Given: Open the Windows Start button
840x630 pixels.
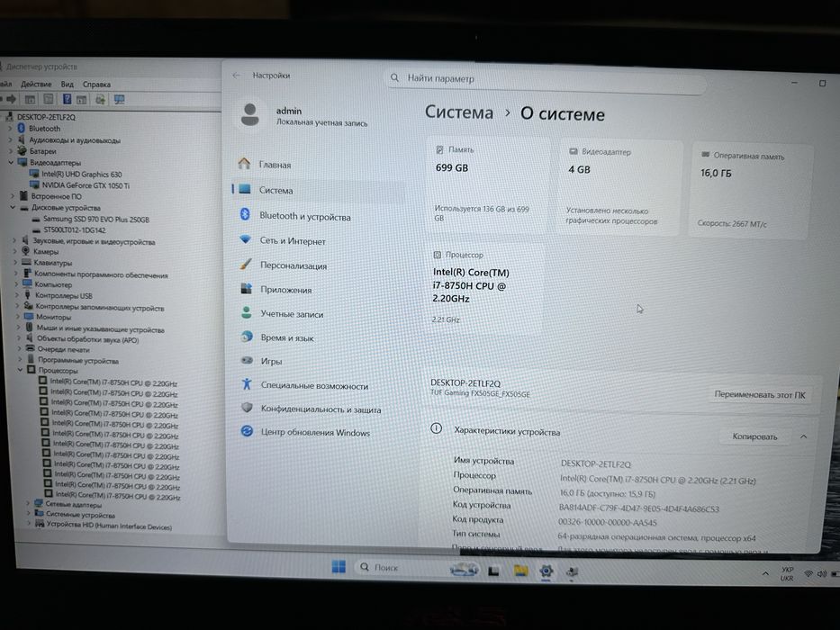Looking at the screenshot, I should pyautogui.click(x=339, y=567).
